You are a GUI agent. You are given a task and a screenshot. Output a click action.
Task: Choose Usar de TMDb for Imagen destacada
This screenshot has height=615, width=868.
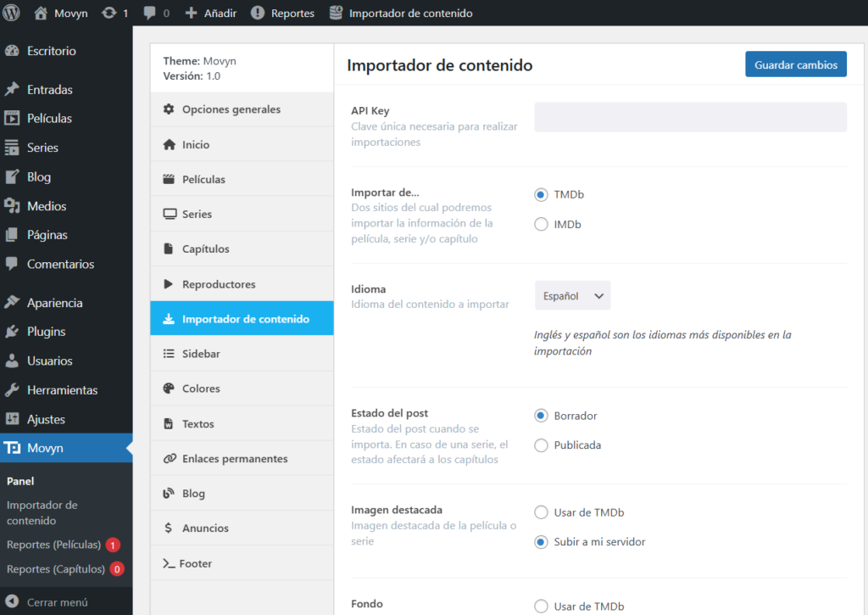pyautogui.click(x=542, y=512)
